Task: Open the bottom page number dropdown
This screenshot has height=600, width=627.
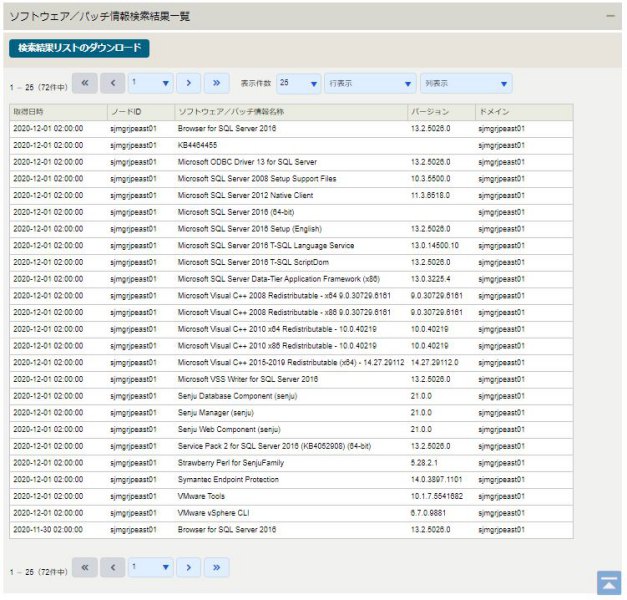Action: [x=150, y=567]
